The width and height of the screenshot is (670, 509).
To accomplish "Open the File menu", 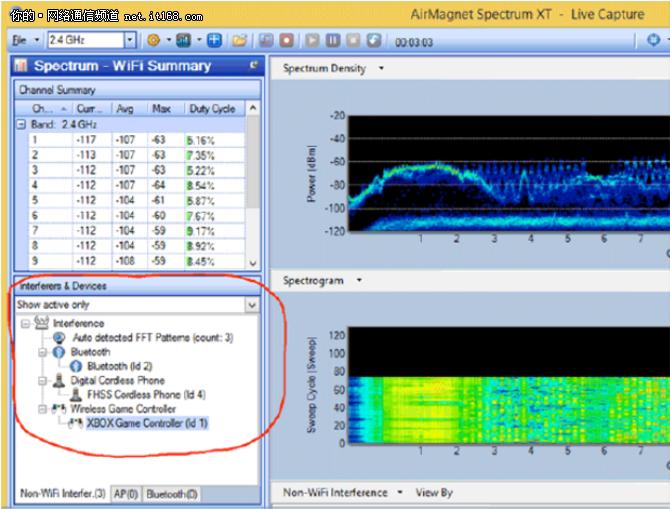I will click(19, 41).
